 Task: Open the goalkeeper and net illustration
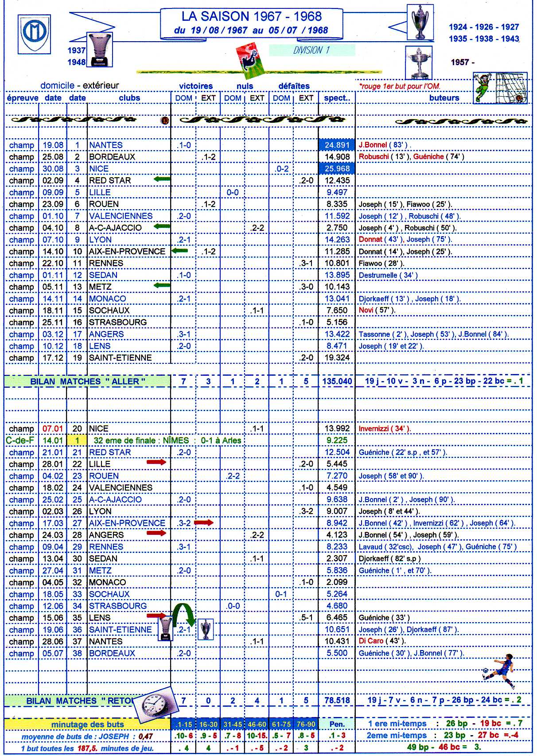(x=500, y=89)
